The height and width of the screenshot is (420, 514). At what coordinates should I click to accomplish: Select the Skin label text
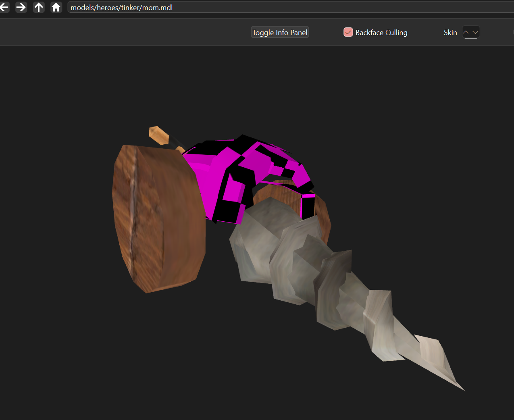(450, 33)
